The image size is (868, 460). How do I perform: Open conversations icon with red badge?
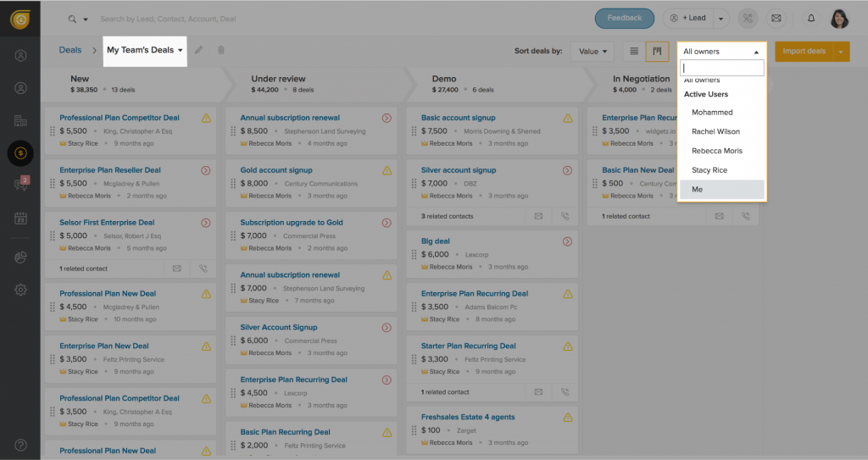coord(21,184)
